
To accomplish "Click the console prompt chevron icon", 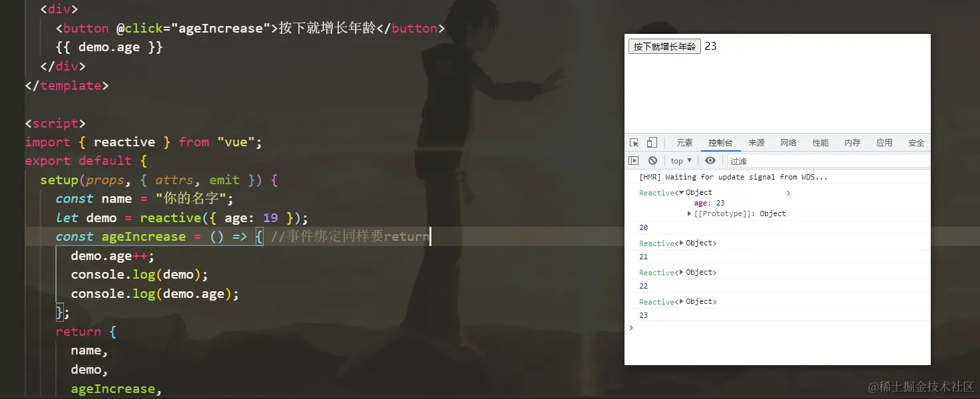I will click(630, 327).
